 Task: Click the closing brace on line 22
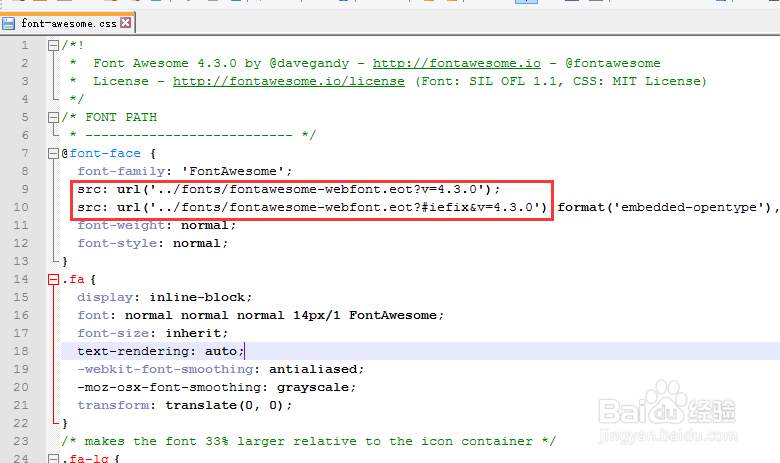point(65,424)
